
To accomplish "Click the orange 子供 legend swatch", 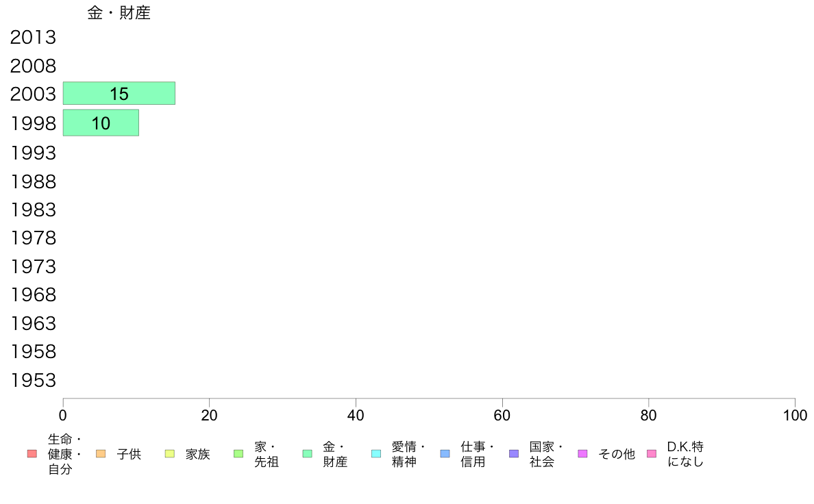I will point(101,454).
